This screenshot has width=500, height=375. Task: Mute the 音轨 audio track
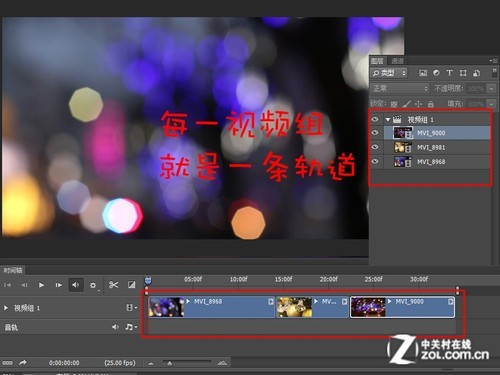coord(115,327)
